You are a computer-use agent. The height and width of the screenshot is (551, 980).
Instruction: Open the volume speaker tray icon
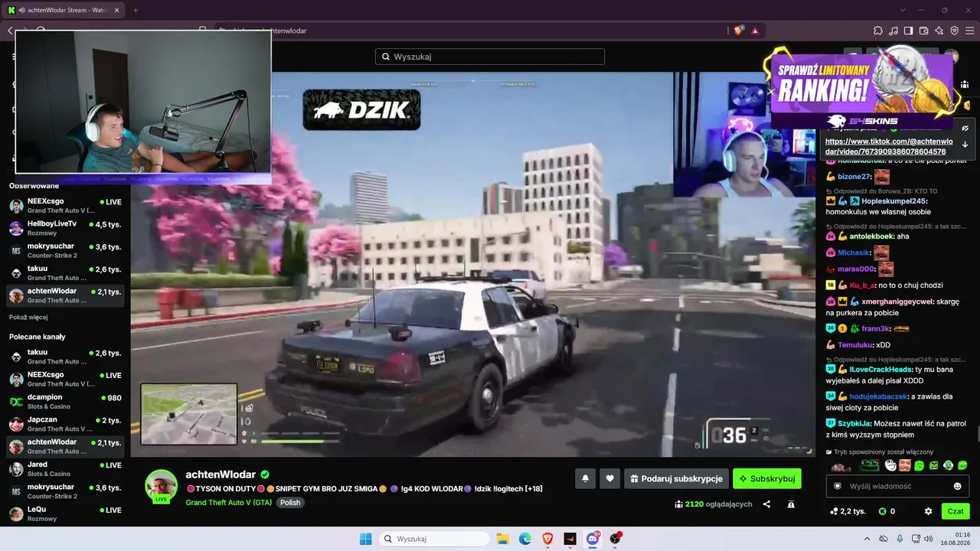929,539
